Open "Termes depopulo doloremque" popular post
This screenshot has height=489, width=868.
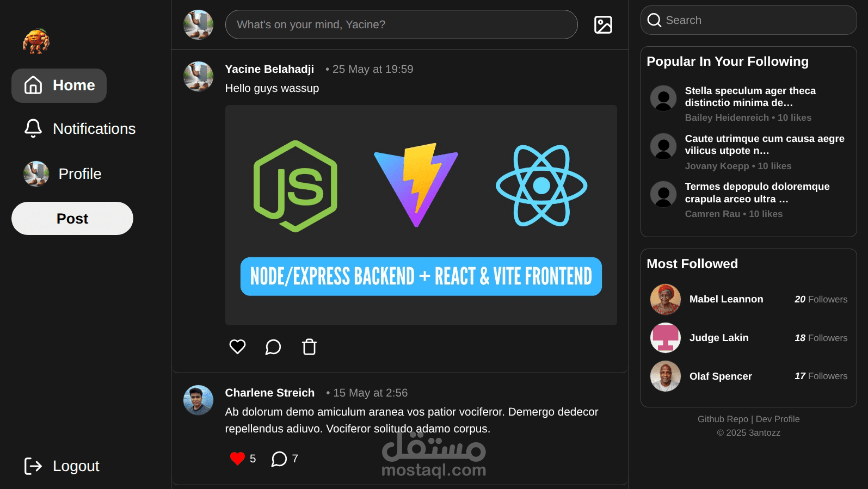pos(757,193)
